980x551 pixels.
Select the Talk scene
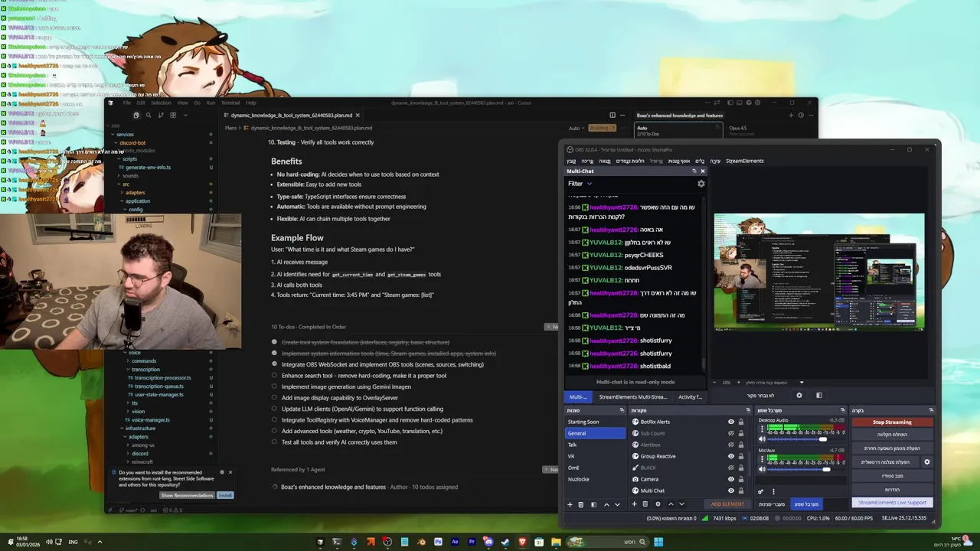(x=594, y=445)
